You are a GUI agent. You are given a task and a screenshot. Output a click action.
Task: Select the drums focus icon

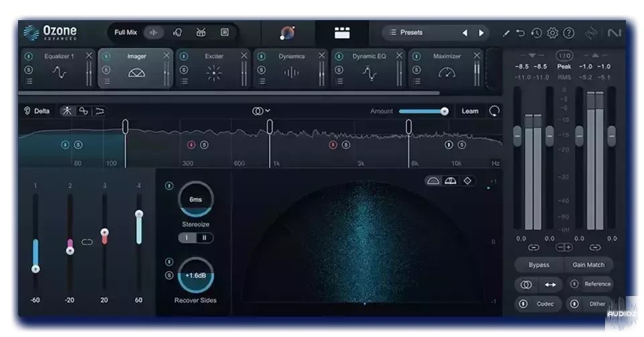[x=201, y=32]
